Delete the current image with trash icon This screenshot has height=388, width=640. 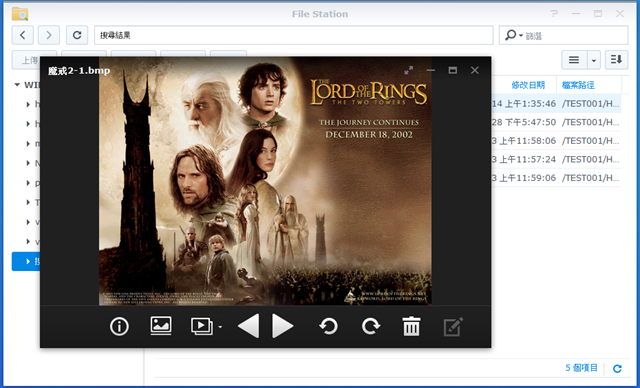pyautogui.click(x=411, y=326)
